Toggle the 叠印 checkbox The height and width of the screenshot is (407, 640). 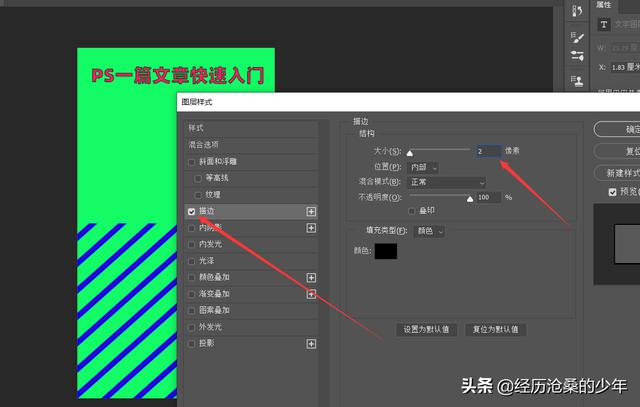coord(411,211)
